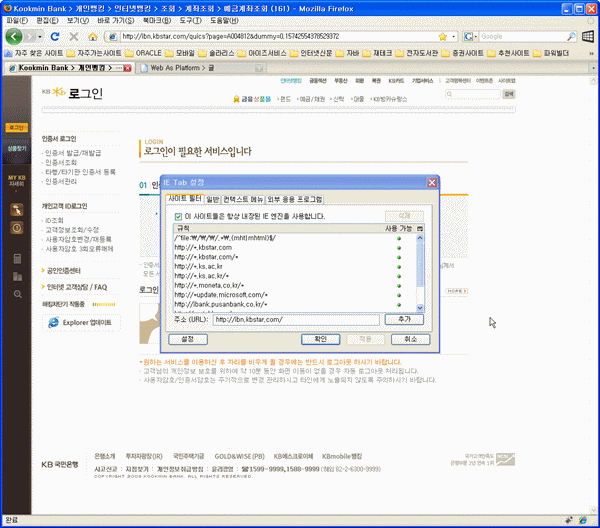This screenshot has width=600, height=528.
Task: Click the plug-in icon in status bar
Action: point(569,520)
